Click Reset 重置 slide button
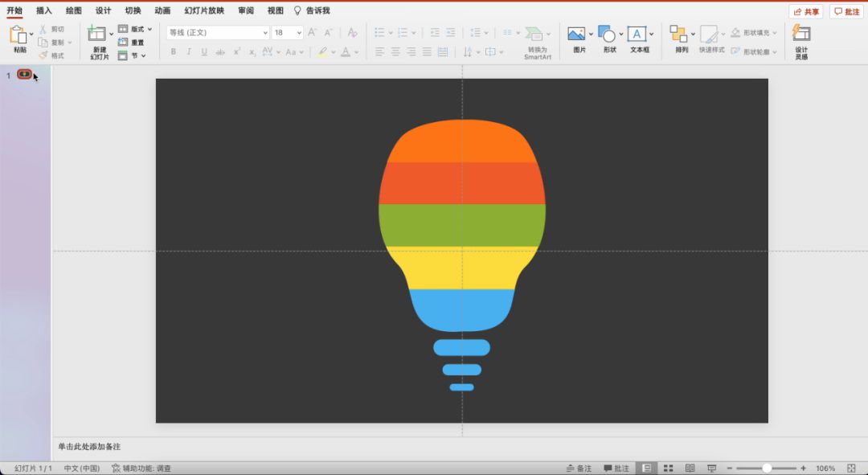 (131, 42)
